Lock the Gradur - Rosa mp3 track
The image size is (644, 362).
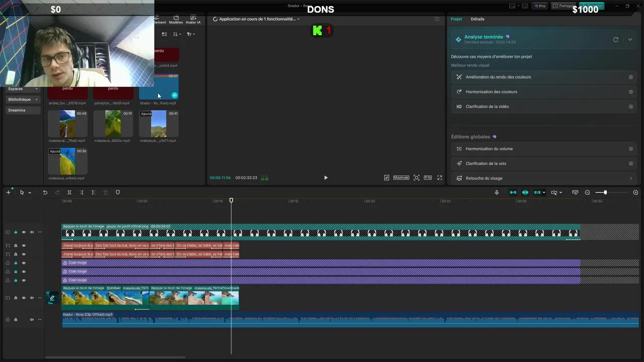tap(16, 320)
